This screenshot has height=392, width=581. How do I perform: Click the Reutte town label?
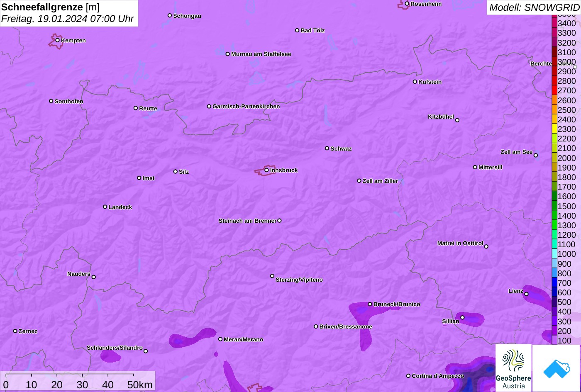pos(148,108)
